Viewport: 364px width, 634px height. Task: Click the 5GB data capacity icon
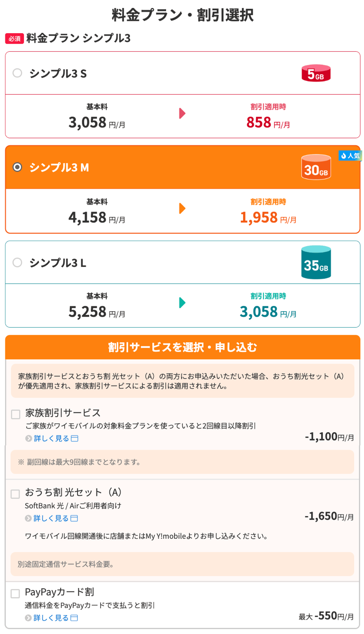pos(316,72)
